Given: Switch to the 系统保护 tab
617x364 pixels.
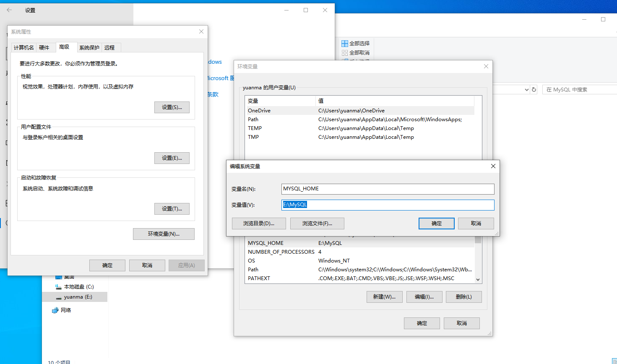Looking at the screenshot, I should point(89,48).
